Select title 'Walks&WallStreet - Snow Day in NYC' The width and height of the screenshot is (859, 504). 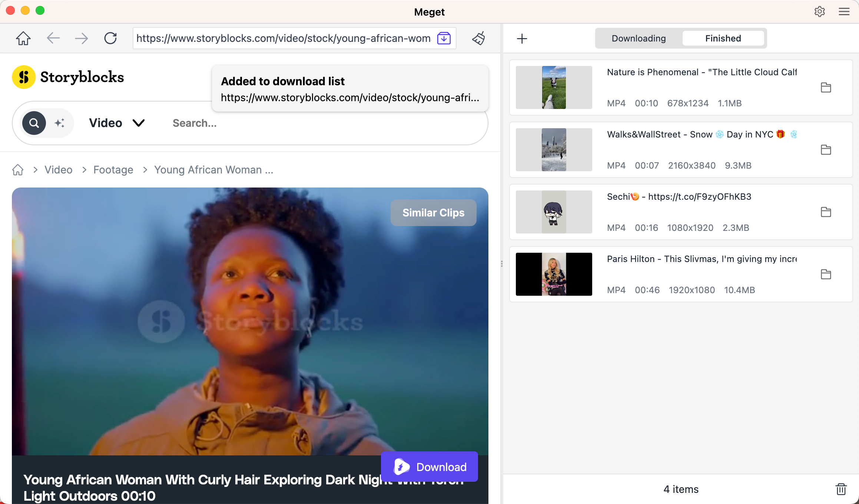click(x=702, y=135)
